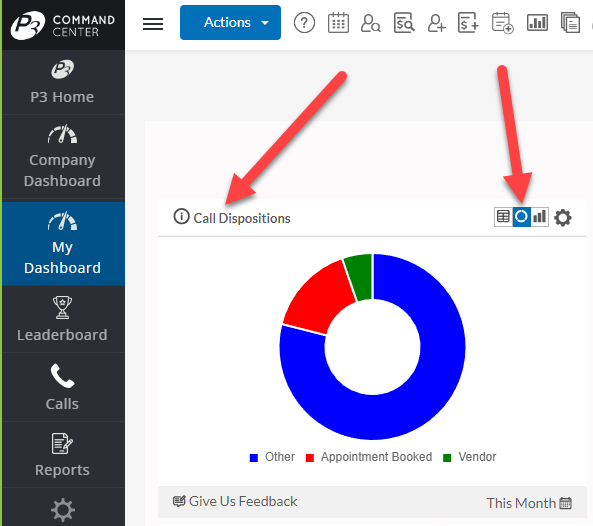The image size is (593, 526).
Task: Click the red Appointment Booked legend swatch
Action: click(x=310, y=458)
